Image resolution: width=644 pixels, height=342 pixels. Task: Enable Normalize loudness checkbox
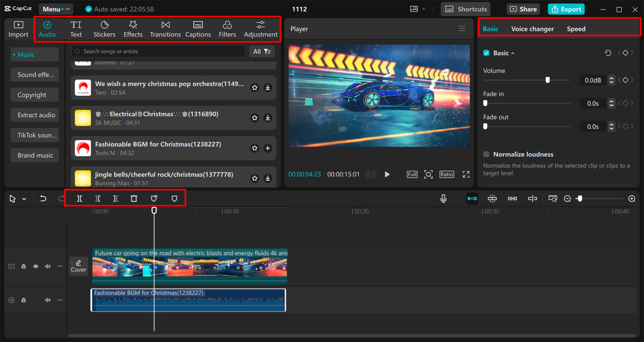click(x=487, y=154)
